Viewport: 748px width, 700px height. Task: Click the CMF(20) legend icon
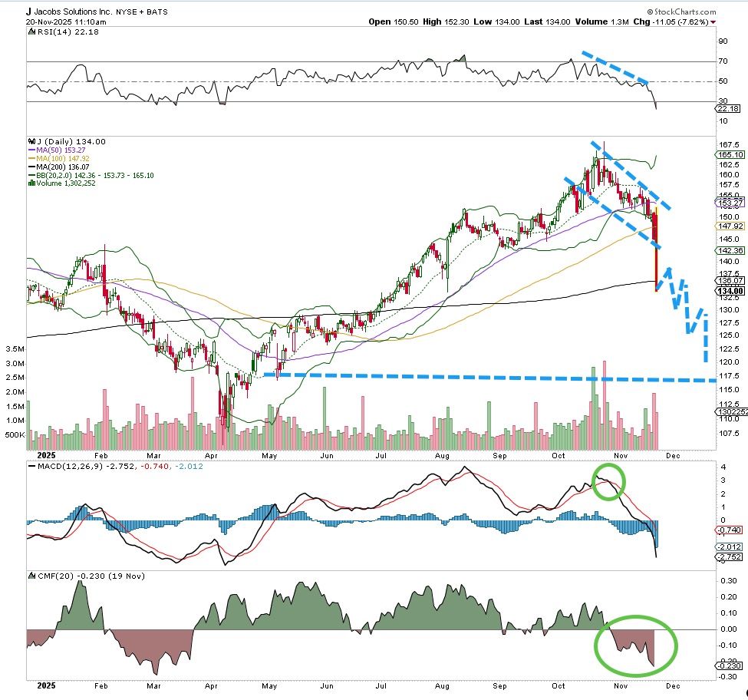tap(31, 576)
